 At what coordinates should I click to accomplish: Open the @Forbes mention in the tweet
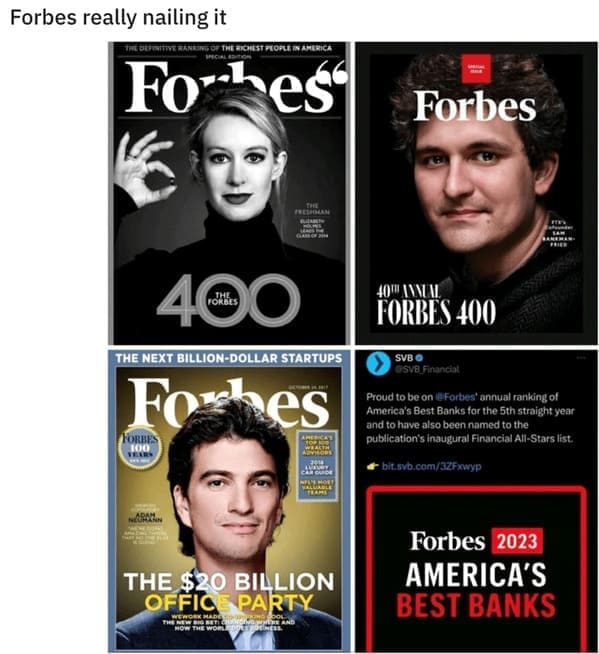455,397
